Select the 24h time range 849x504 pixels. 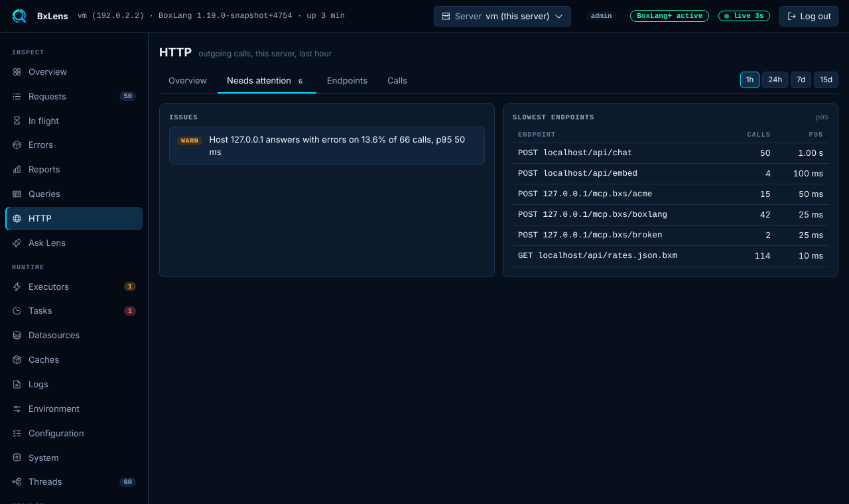point(775,80)
